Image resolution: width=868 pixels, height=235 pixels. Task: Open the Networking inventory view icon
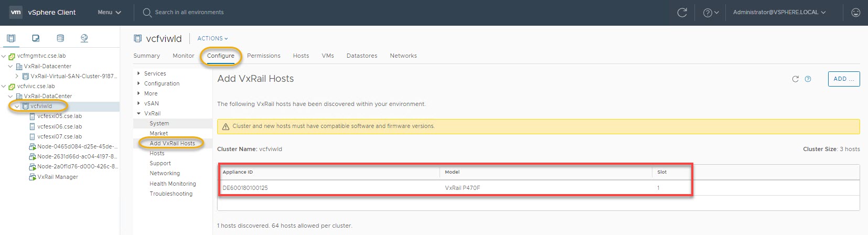(84, 38)
